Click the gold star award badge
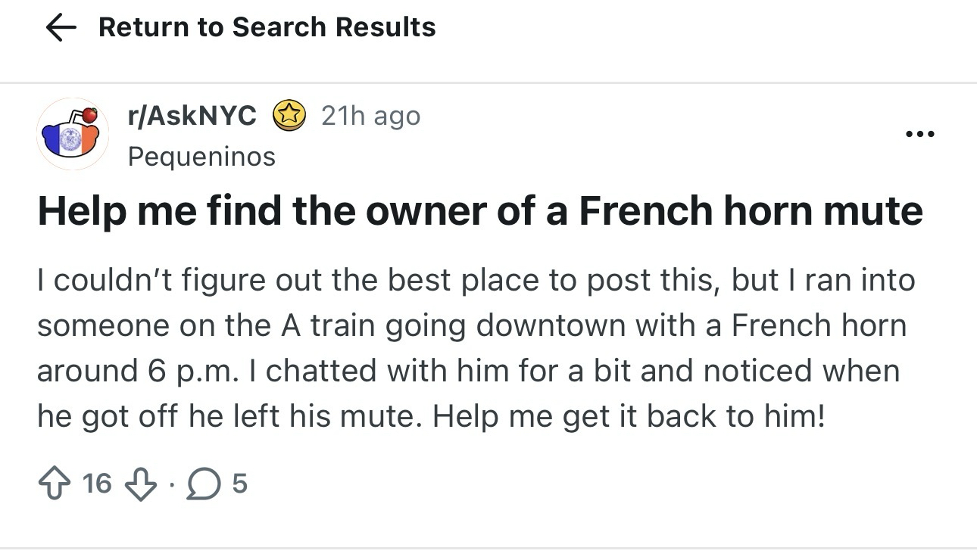The width and height of the screenshot is (977, 560). [289, 116]
